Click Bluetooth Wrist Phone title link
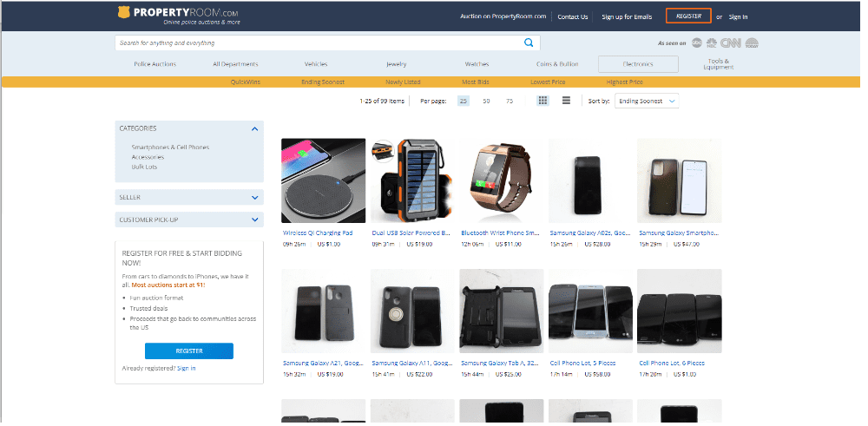Image resolution: width=868 pixels, height=426 pixels. coord(500,233)
